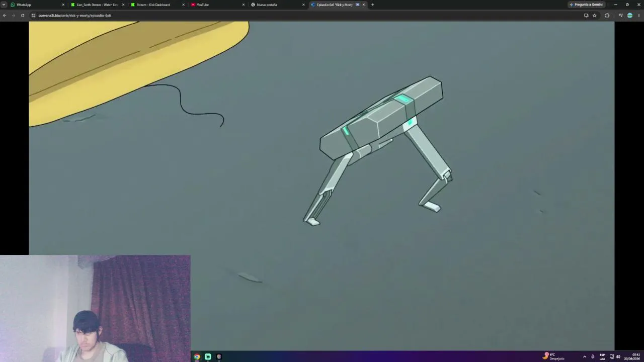Open the network icon in system tray
Viewport: 644px width, 362px height.
(612, 356)
